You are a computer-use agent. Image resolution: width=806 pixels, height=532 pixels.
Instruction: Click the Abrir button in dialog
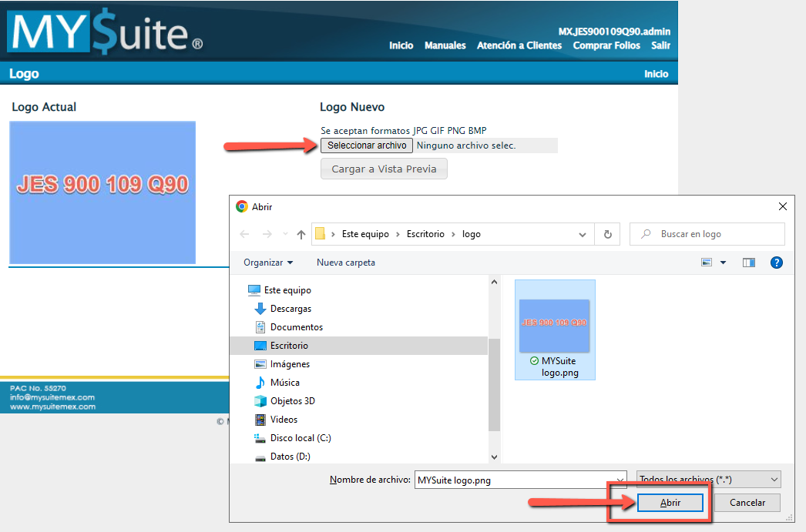click(670, 503)
